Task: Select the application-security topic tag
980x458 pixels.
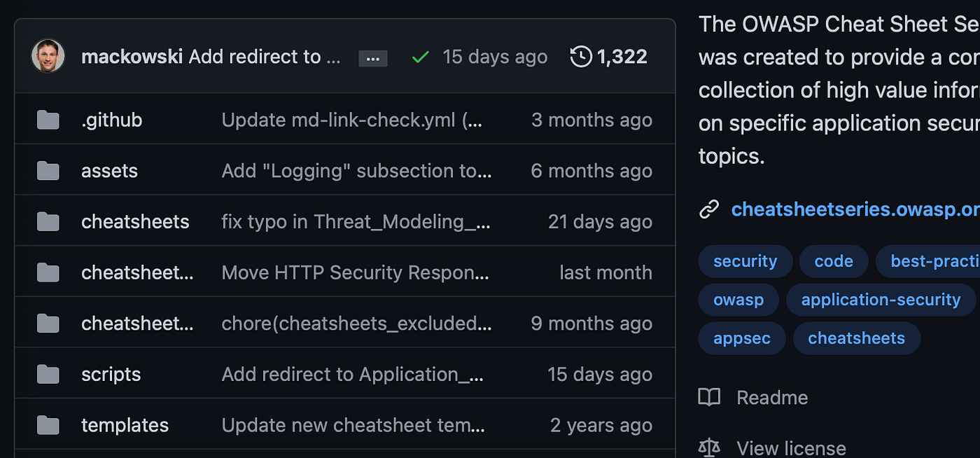Action: click(880, 299)
